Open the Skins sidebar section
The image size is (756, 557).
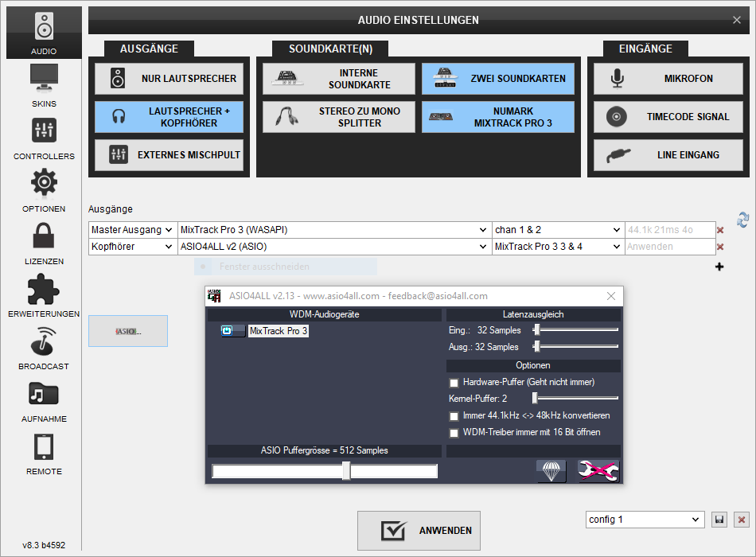tap(44, 85)
